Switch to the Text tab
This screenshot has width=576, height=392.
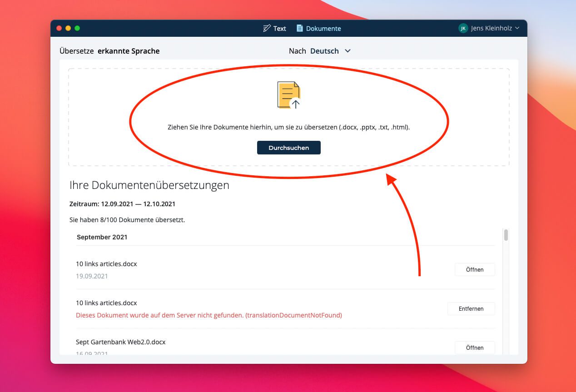(x=274, y=28)
